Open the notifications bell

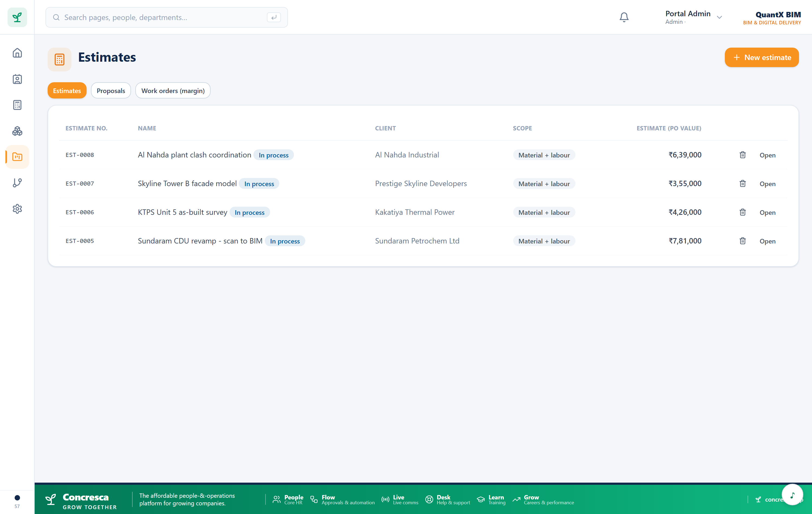click(624, 17)
